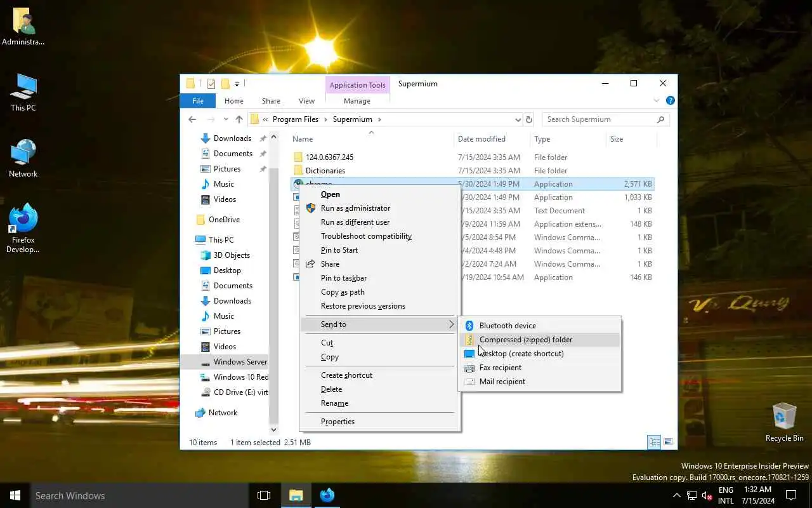This screenshot has width=812, height=508.
Task: Select the Dictionaries folder row
Action: [473, 171]
